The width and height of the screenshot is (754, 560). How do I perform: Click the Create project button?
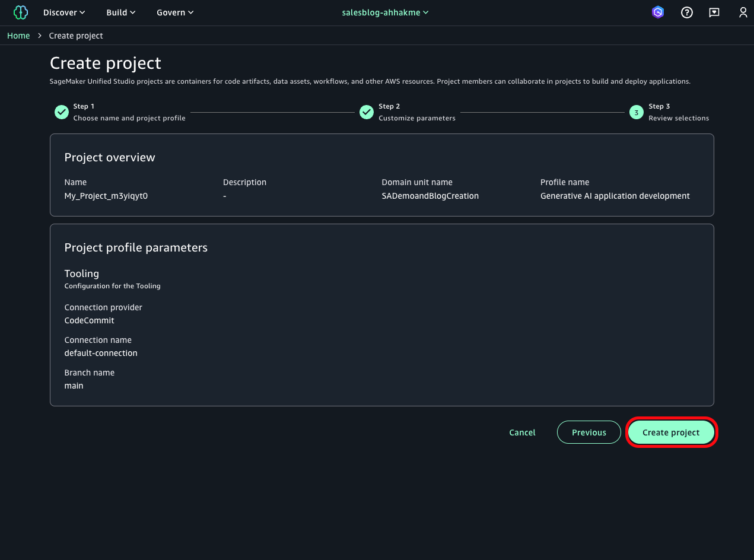point(671,432)
